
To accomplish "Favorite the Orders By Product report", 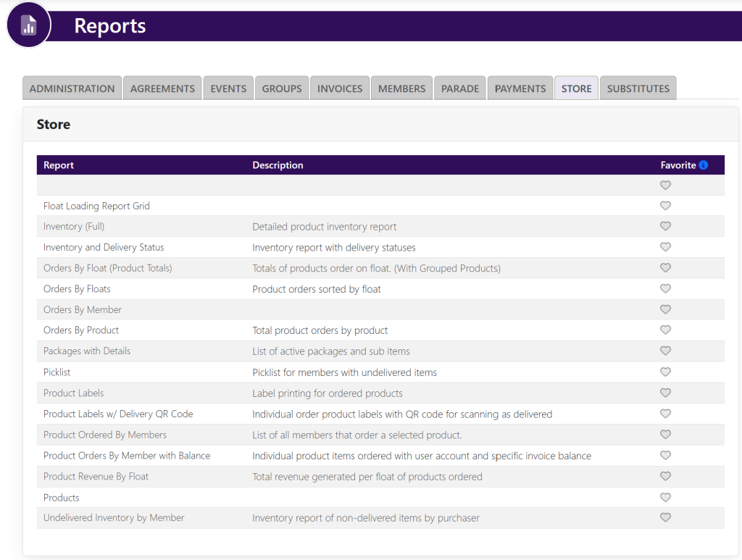I will pos(665,330).
